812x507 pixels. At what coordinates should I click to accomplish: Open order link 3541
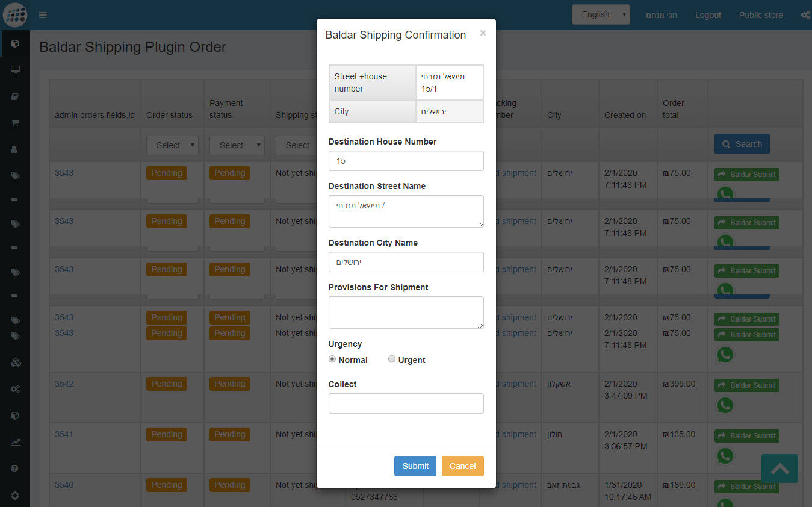(64, 434)
